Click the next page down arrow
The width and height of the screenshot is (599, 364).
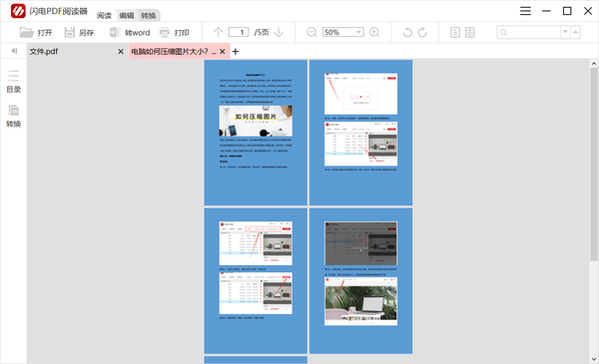(279, 33)
